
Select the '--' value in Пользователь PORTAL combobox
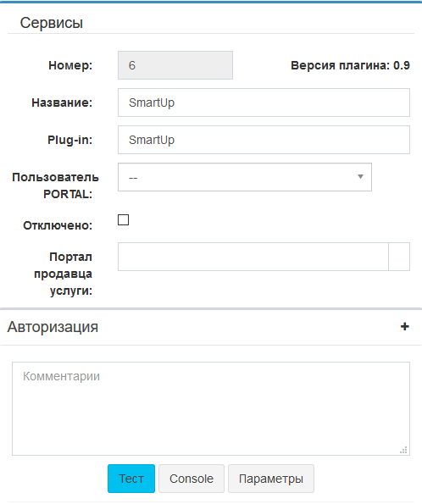(x=245, y=177)
